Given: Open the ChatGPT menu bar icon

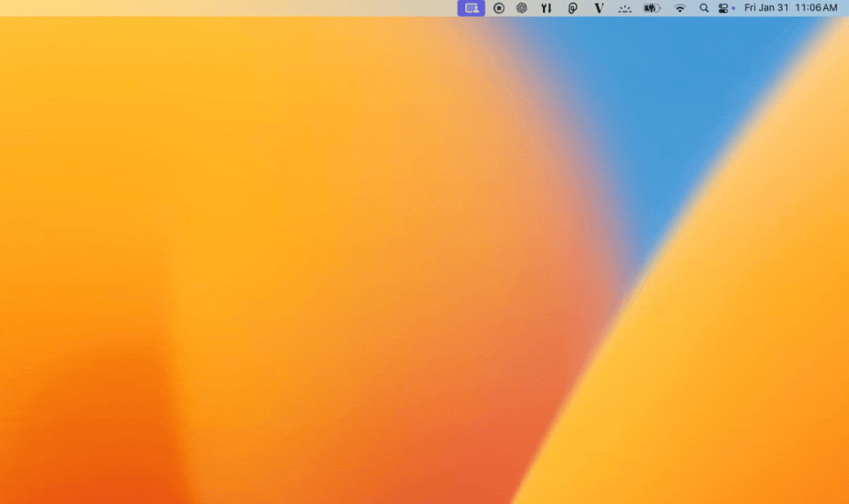Looking at the screenshot, I should tap(522, 8).
